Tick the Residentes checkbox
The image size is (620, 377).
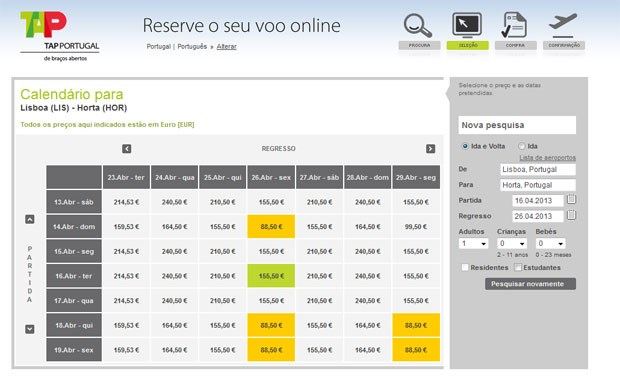click(x=465, y=267)
